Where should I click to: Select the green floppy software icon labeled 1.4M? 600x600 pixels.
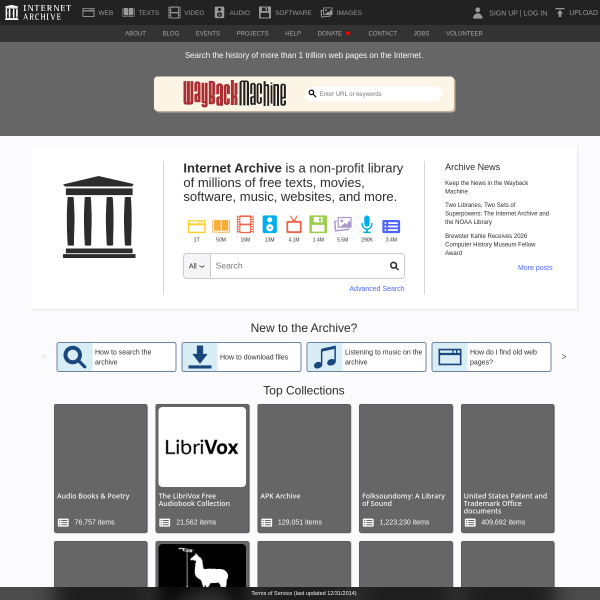pos(318,224)
